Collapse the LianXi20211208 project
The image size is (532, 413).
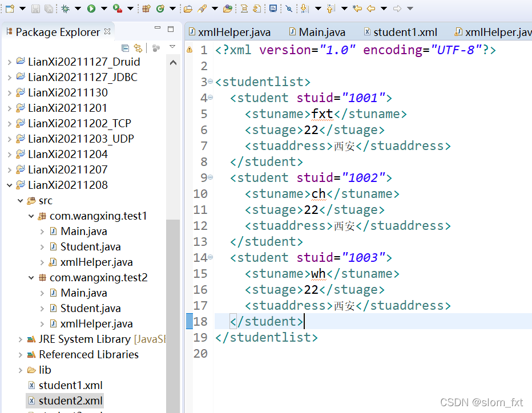[x=10, y=185]
